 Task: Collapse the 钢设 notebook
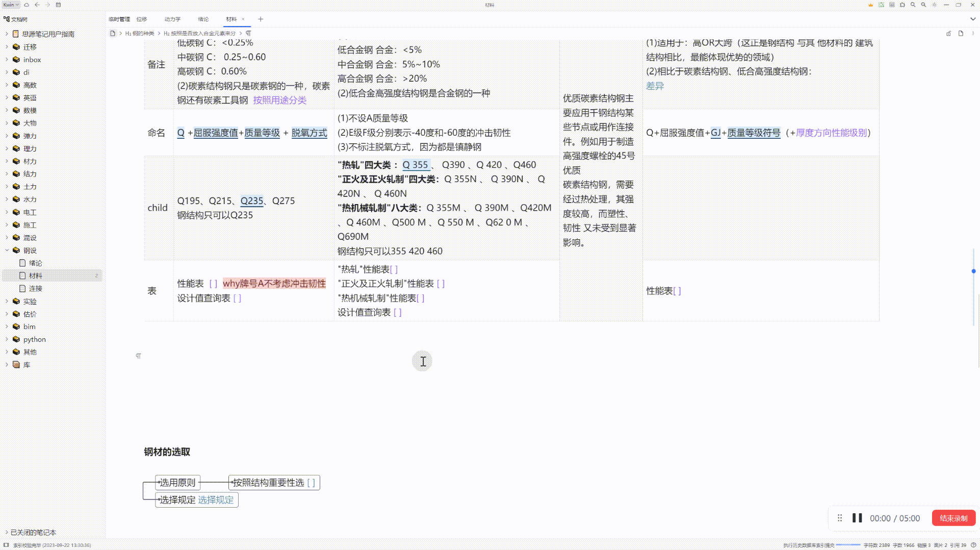[7, 250]
